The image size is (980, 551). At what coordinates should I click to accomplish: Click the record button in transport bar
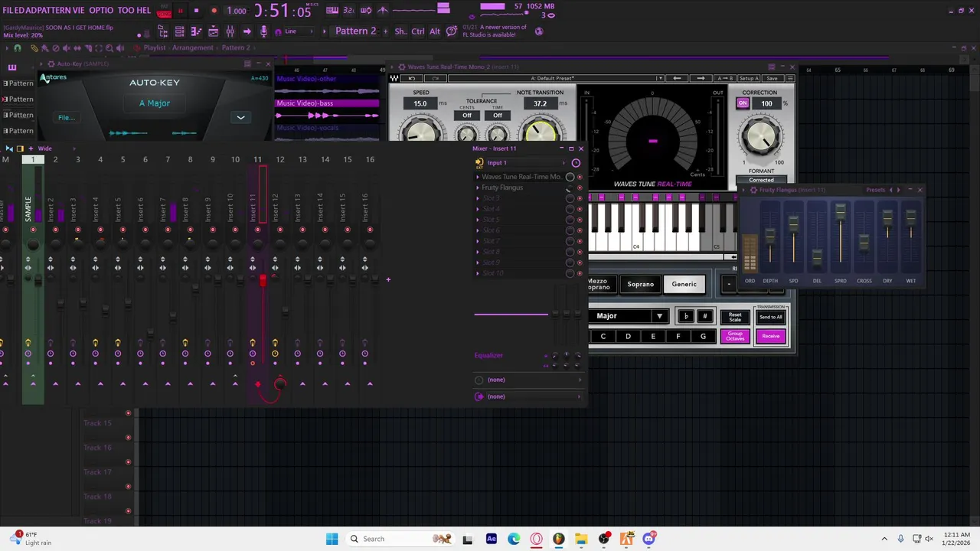(214, 11)
